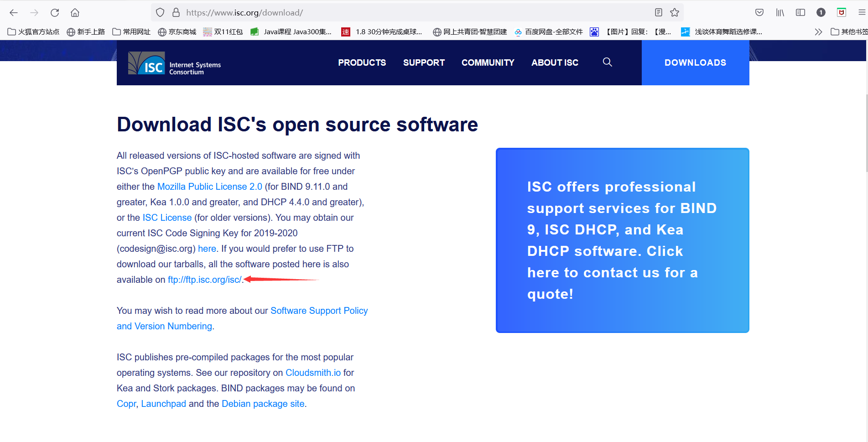Click the ISC Internet Systems Consortium logo
868x442 pixels.
[x=174, y=62]
